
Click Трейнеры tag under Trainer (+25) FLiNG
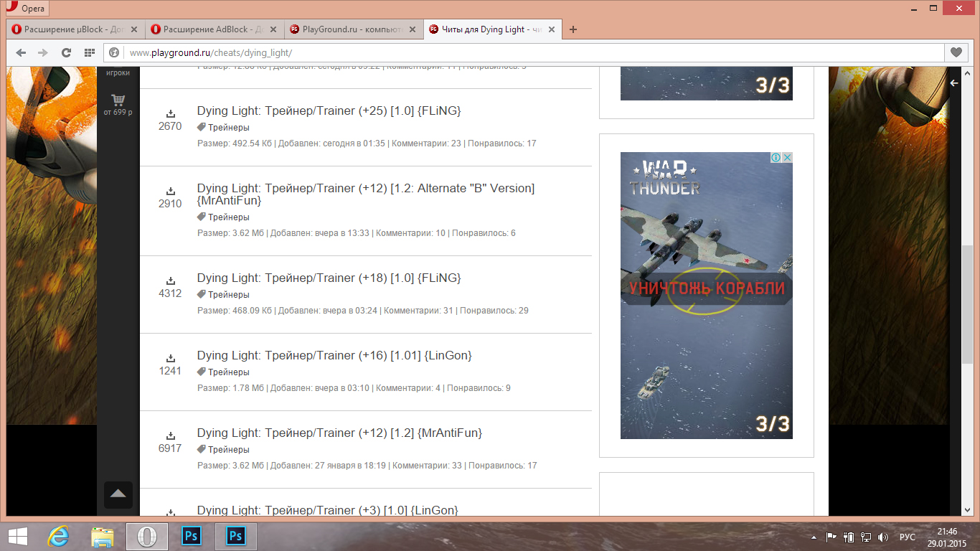tap(229, 128)
